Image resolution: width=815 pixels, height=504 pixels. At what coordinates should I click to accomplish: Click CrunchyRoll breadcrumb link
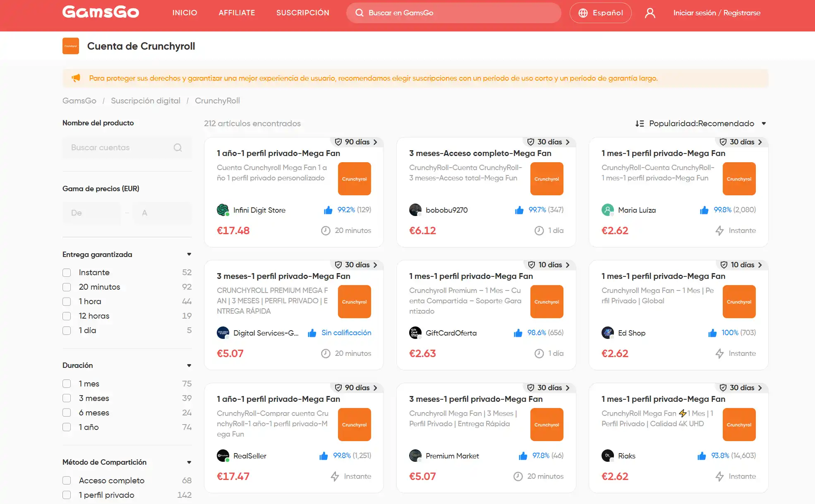click(x=217, y=101)
